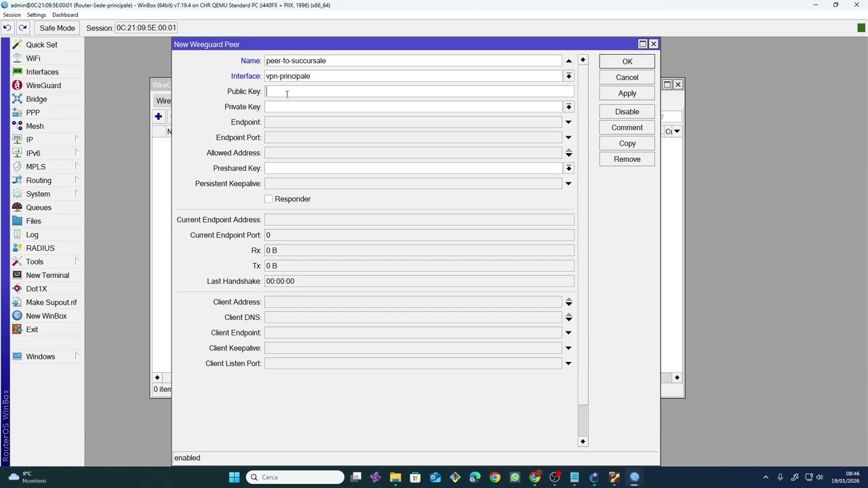Click the Apply button
This screenshot has width=868, height=488.
coord(627,94)
